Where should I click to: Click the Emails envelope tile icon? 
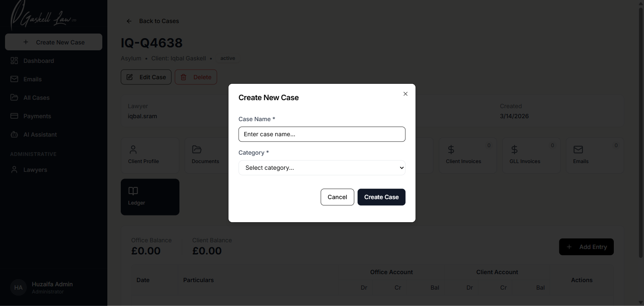(x=579, y=149)
